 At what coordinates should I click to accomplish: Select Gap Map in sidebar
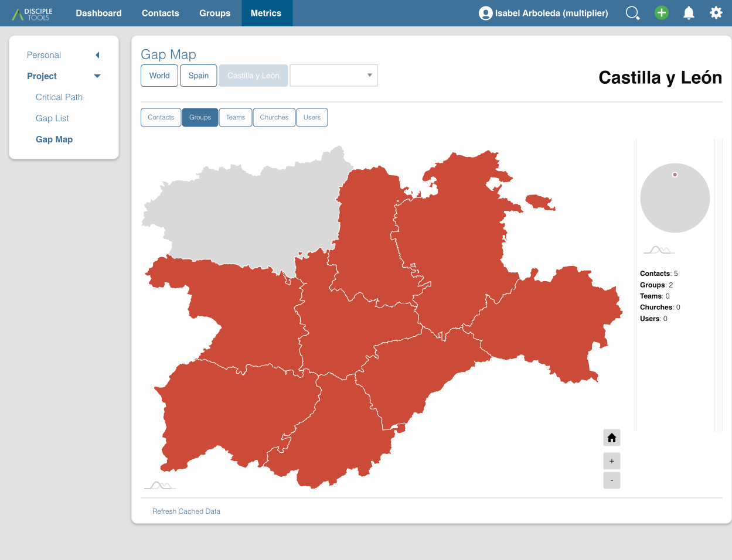pyautogui.click(x=54, y=139)
